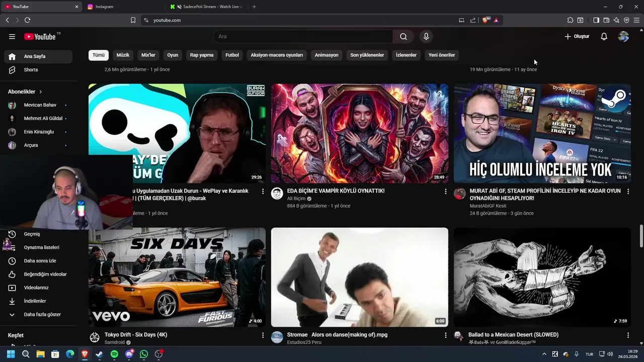This screenshot has height=362, width=644.
Task: Open Steam from the taskbar
Action: [x=100, y=354]
